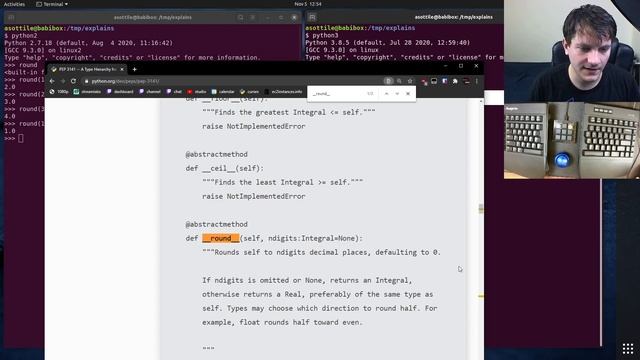Click the left terminal's search icon

[240, 18]
